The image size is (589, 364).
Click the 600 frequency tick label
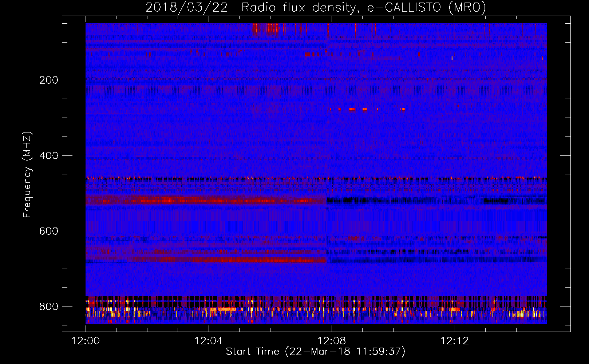[49, 232]
